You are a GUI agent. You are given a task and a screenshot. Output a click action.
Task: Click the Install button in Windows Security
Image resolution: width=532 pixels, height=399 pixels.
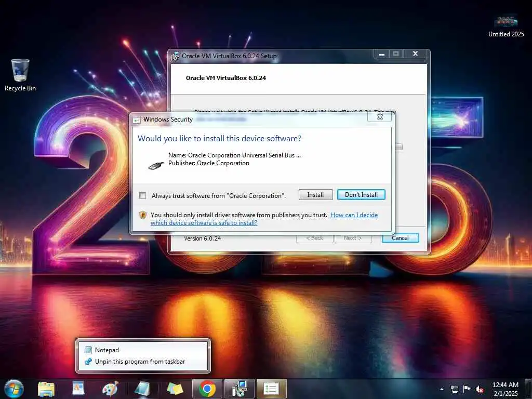[x=315, y=195]
